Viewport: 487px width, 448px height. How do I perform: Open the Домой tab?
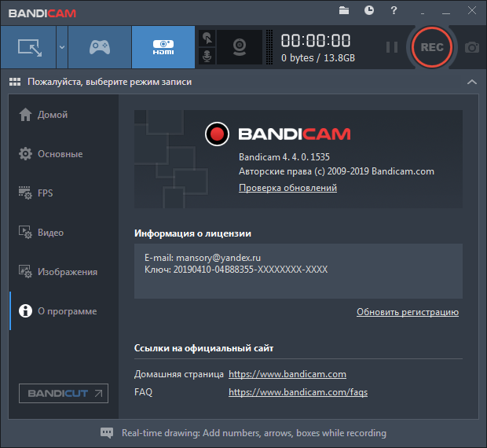tap(52, 115)
